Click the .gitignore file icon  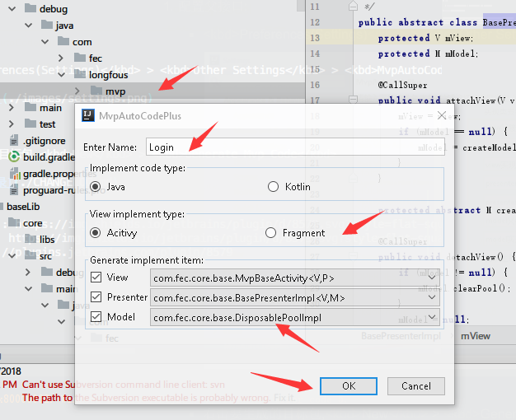tap(13, 141)
